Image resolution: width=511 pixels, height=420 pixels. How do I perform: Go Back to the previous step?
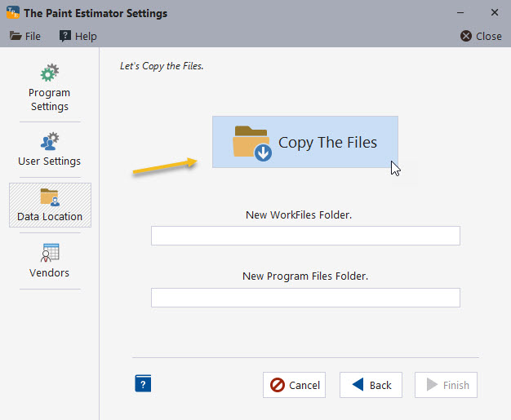tap(371, 385)
